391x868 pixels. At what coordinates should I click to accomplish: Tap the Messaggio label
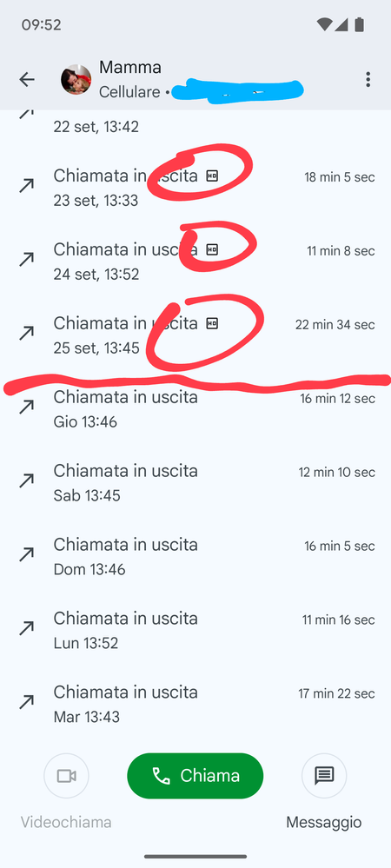click(x=324, y=823)
